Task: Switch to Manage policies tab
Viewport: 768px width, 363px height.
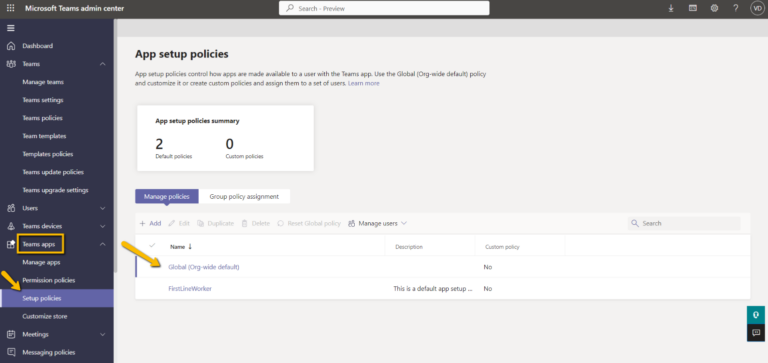Action: pos(167,196)
